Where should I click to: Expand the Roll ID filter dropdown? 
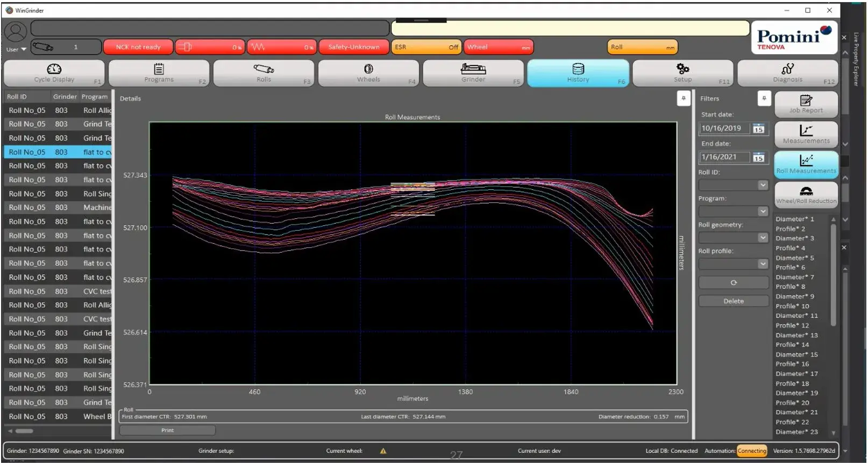pyautogui.click(x=763, y=185)
